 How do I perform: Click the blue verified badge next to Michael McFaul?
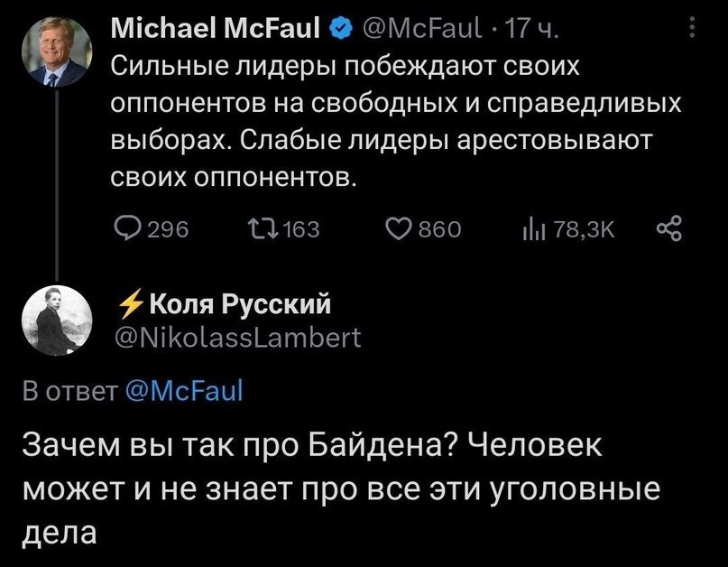coord(341,29)
